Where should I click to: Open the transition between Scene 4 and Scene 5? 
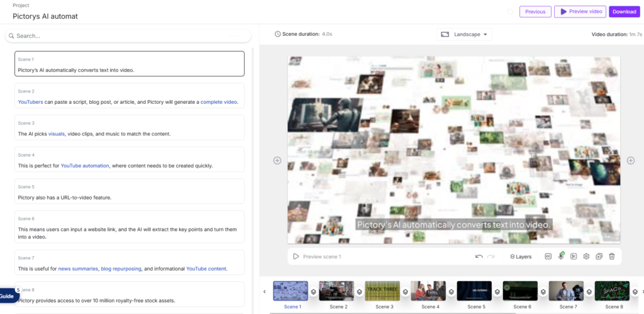click(452, 292)
